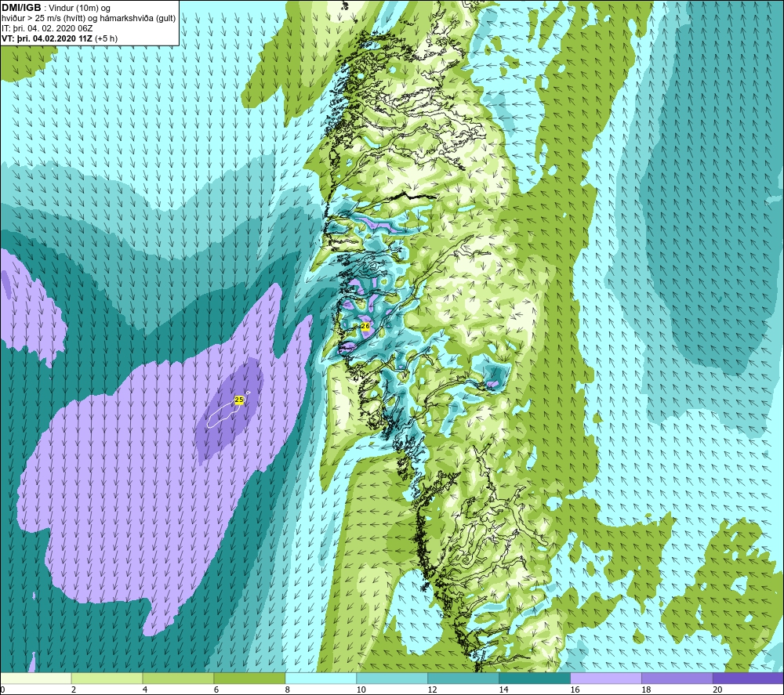Click the legend swatch for 4–6 m/s
784x695 pixels.
click(x=178, y=679)
